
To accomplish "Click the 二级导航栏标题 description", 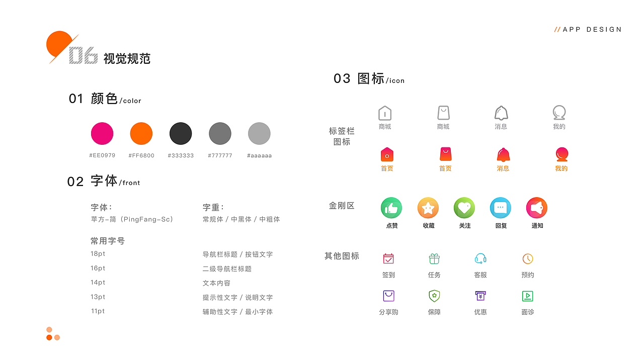I will point(227,269).
